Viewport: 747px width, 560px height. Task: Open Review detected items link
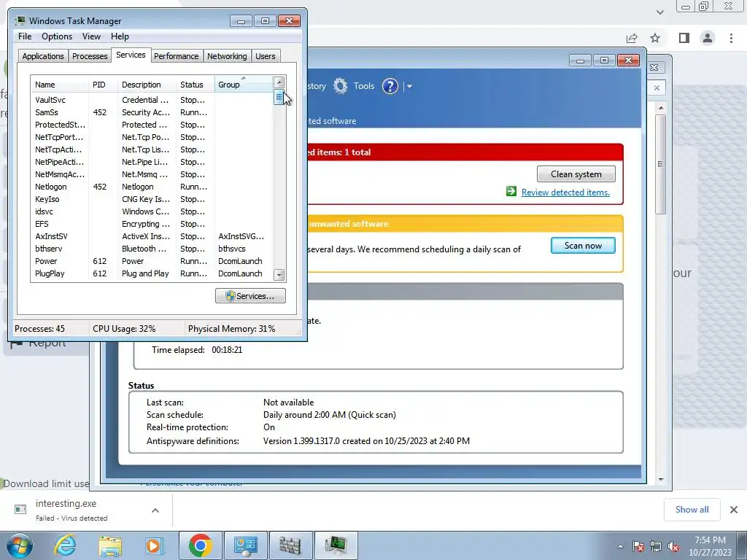pos(565,192)
